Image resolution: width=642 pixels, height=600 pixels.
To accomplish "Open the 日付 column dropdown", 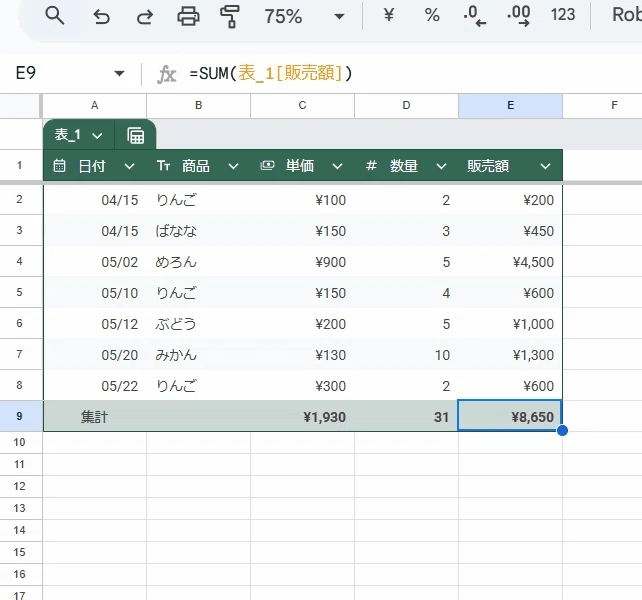I will [x=129, y=166].
